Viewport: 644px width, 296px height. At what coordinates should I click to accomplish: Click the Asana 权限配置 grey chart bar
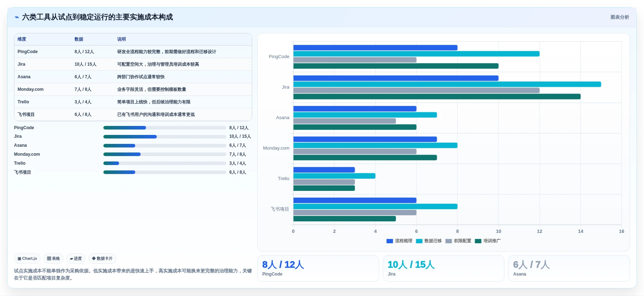coord(344,121)
